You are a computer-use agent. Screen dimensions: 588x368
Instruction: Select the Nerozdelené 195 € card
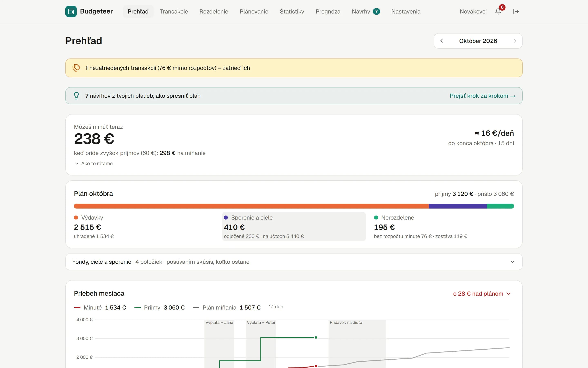pos(444,227)
